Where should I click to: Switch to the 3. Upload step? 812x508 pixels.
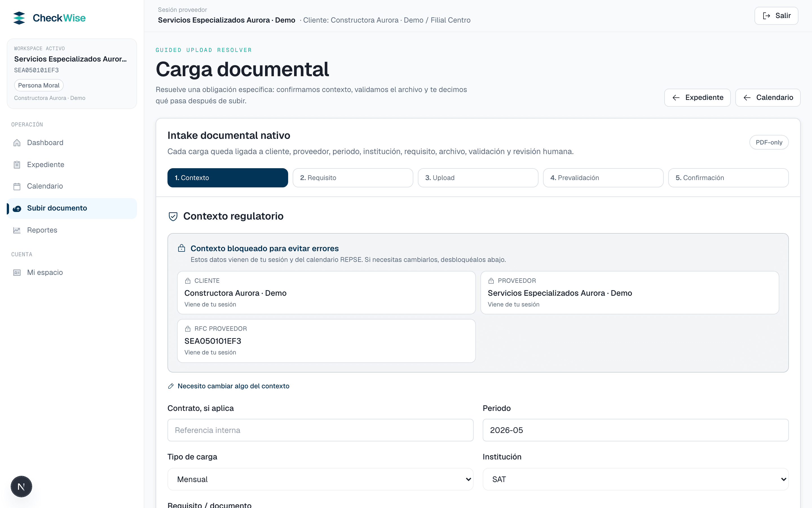point(478,178)
